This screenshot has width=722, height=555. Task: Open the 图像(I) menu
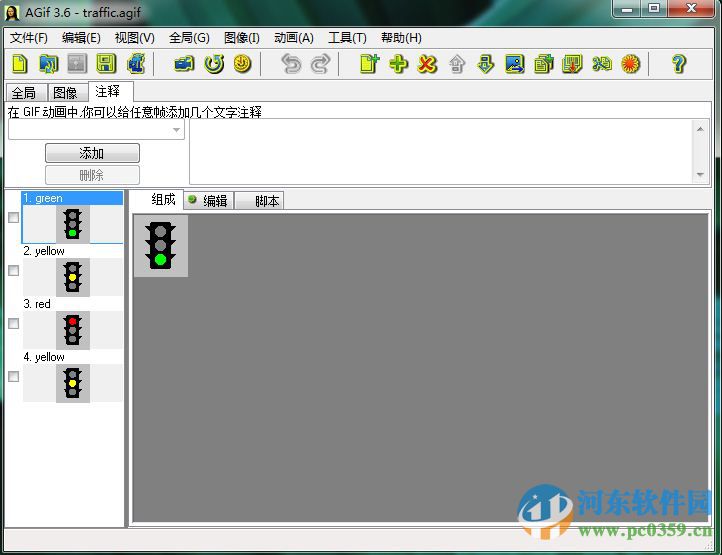pos(242,38)
